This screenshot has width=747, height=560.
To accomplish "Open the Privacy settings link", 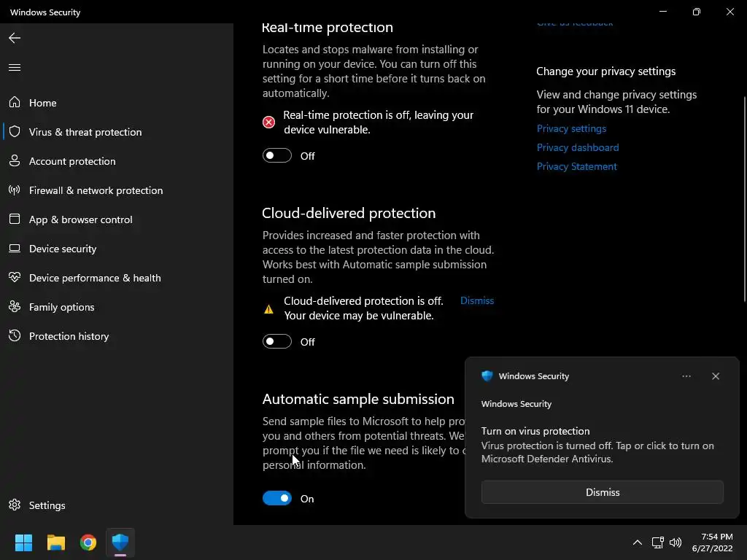I will point(571,128).
